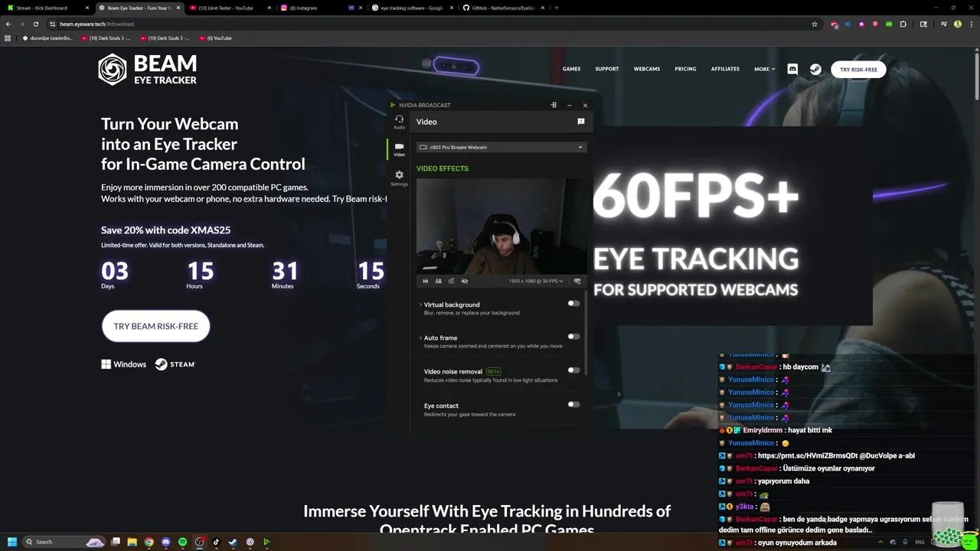Image resolution: width=980 pixels, height=551 pixels.
Task: Open File Explorer from the taskbar
Action: click(132, 542)
